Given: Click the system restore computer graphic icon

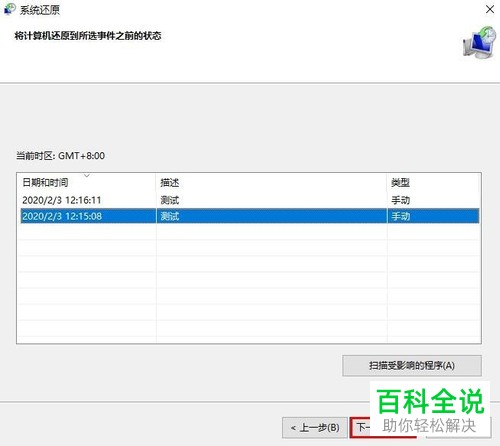Looking at the screenshot, I should point(479,43).
